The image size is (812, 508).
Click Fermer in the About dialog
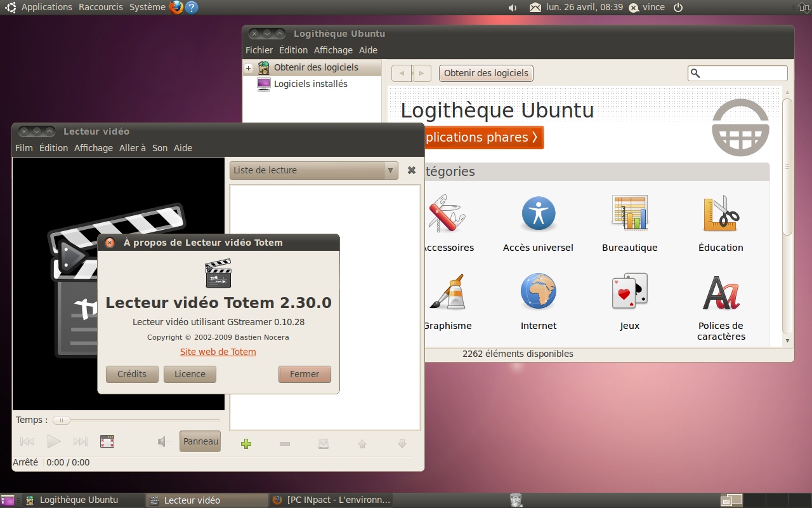(x=304, y=374)
